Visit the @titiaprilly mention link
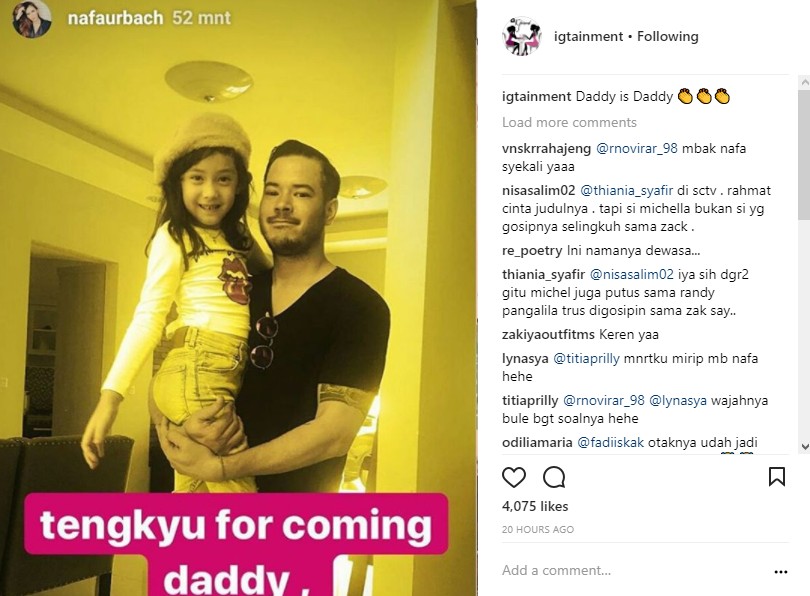The image size is (810, 596). 586,358
